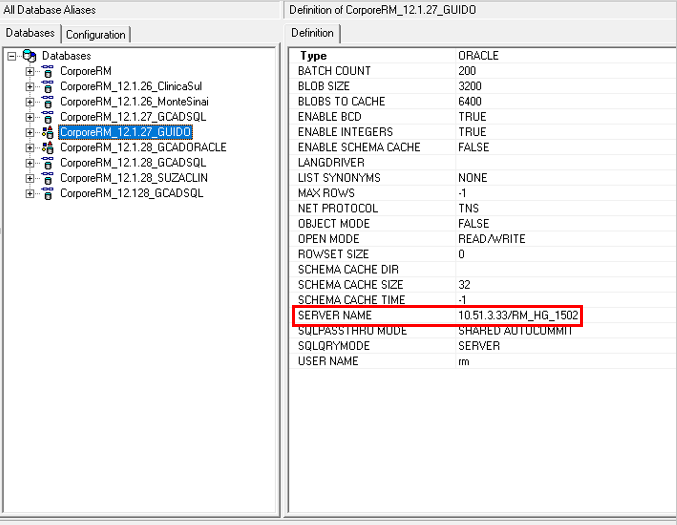Click the CorporeRM_12.1.26_ClinicaSul database icon
Screen dimensions: 677x525
(x=47, y=86)
